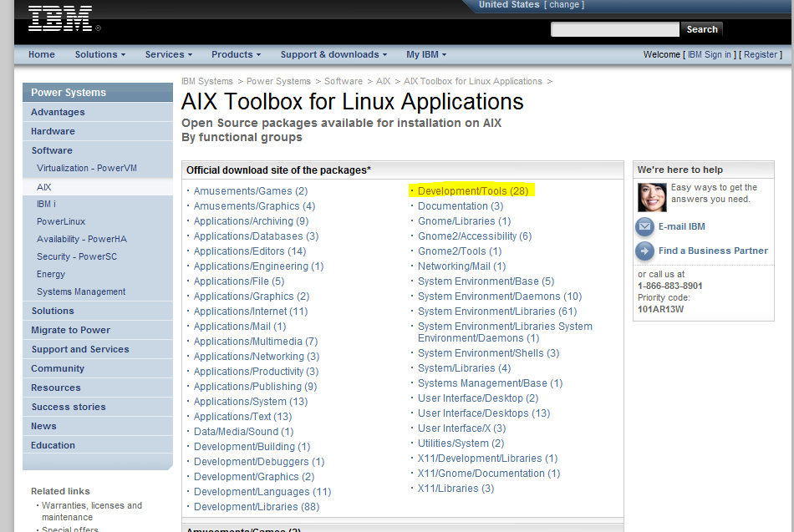Screen dimensions: 794x532
Task: Click the Search button
Action: pos(702,29)
